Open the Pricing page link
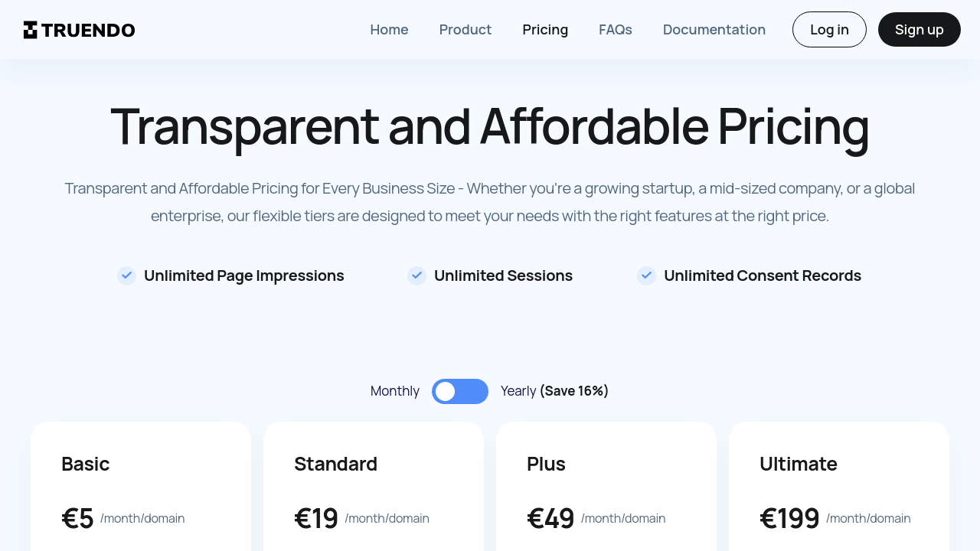Screen dimensions: 980x551 pos(545,30)
